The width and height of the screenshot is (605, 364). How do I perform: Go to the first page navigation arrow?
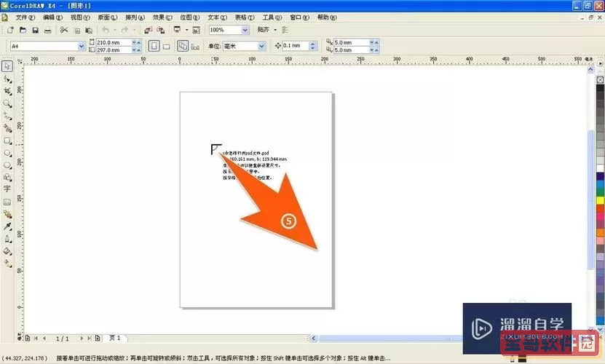tap(36, 338)
